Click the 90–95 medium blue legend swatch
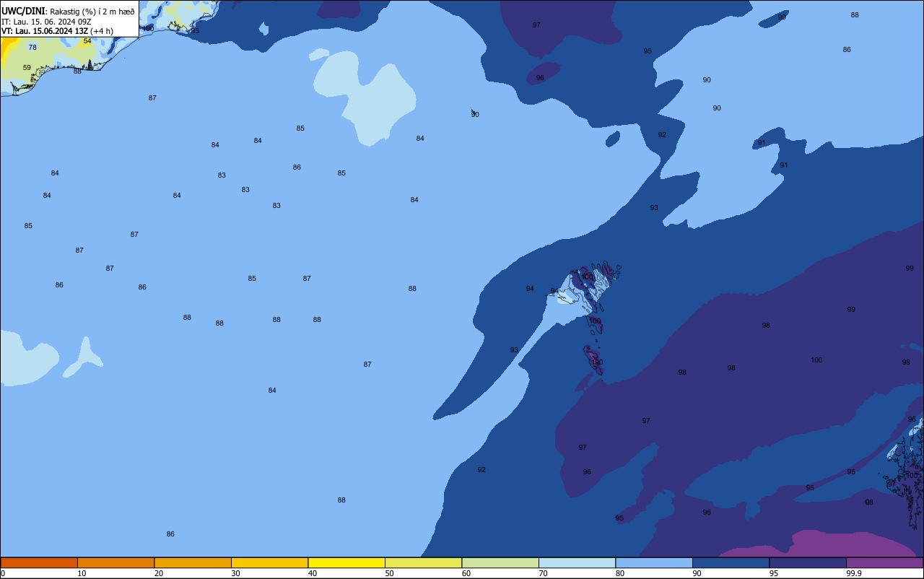 click(x=731, y=562)
